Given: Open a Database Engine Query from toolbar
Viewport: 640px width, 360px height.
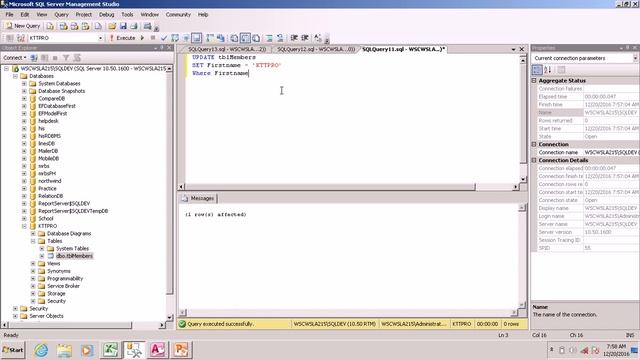Looking at the screenshot, I should point(50,26).
